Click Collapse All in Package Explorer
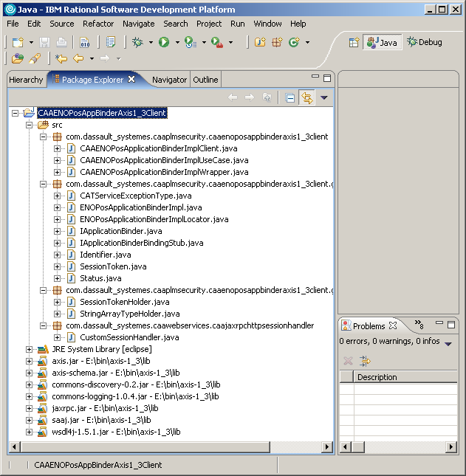466x476 pixels. coord(289,97)
